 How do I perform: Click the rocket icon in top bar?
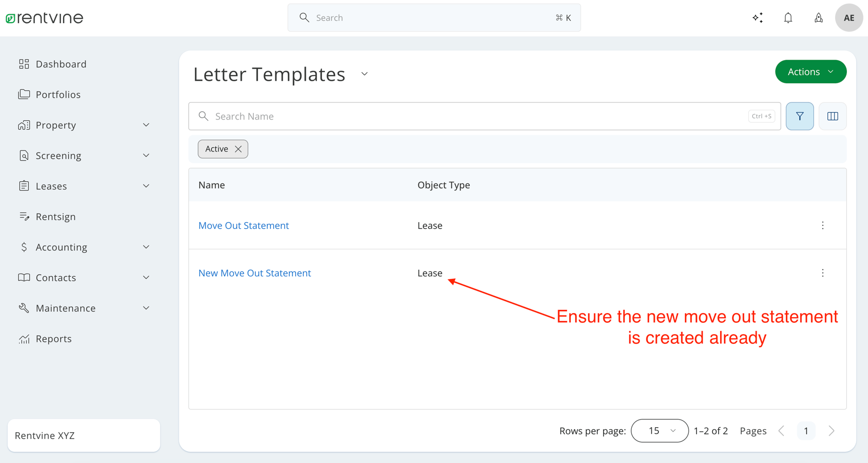point(818,18)
